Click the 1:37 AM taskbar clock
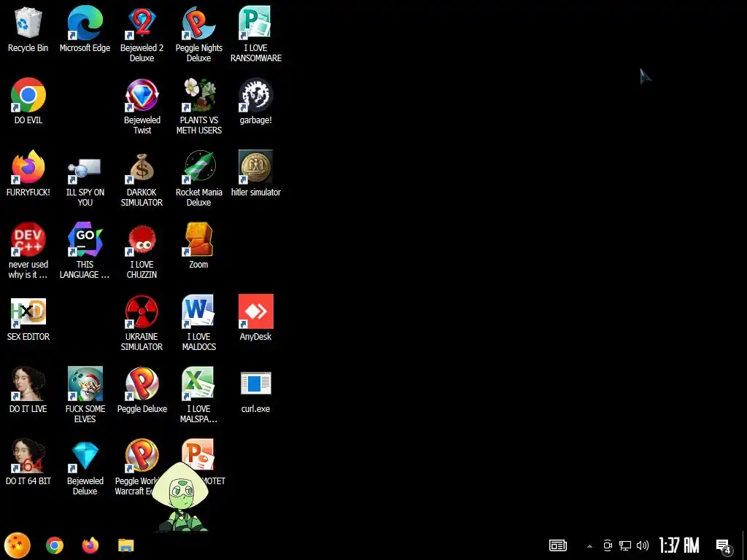Viewport: 747px width, 560px height. click(679, 545)
